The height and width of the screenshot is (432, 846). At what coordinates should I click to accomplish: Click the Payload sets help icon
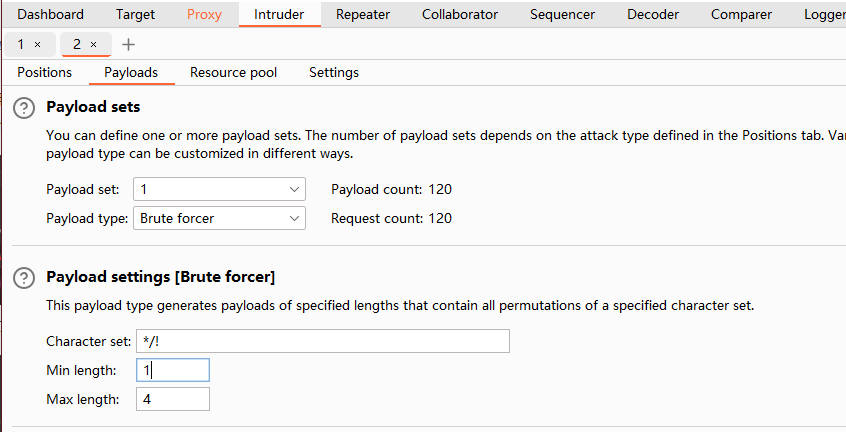24,107
